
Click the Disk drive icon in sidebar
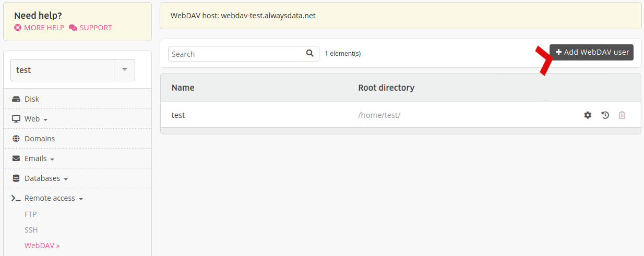coord(16,99)
